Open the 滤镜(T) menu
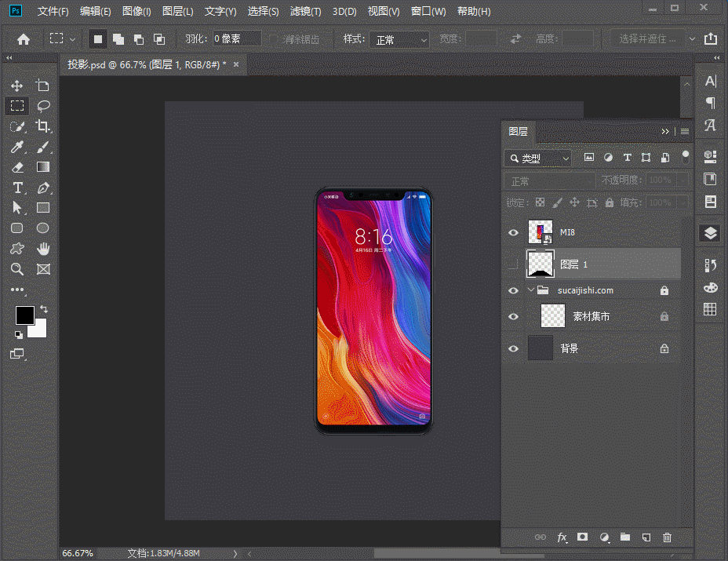Image resolution: width=728 pixels, height=561 pixels. (305, 11)
